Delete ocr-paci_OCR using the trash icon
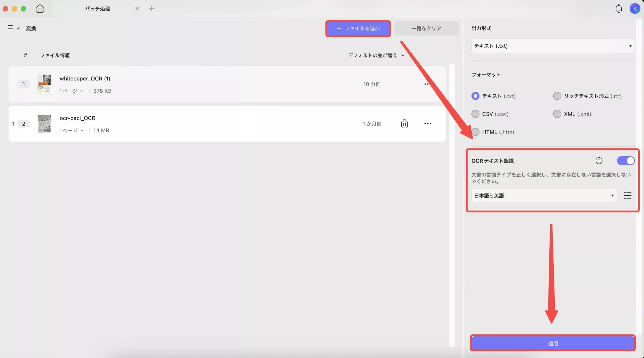 pos(404,124)
